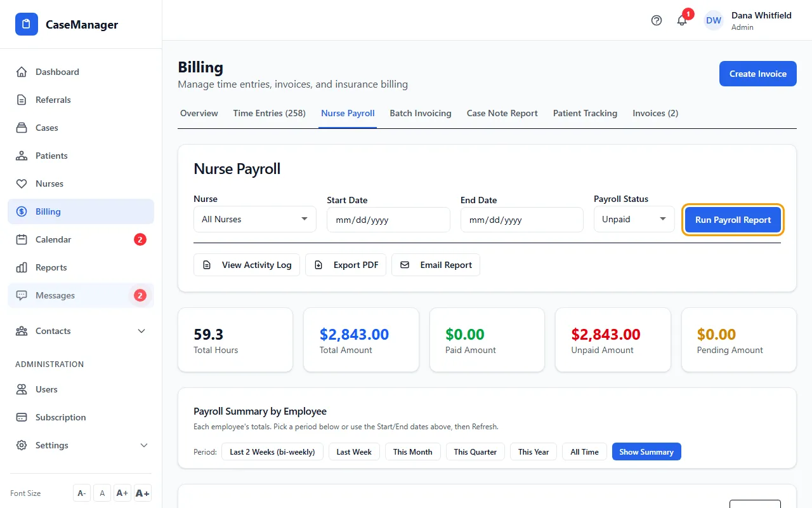
Task: Open notifications bell icon
Action: point(682,20)
